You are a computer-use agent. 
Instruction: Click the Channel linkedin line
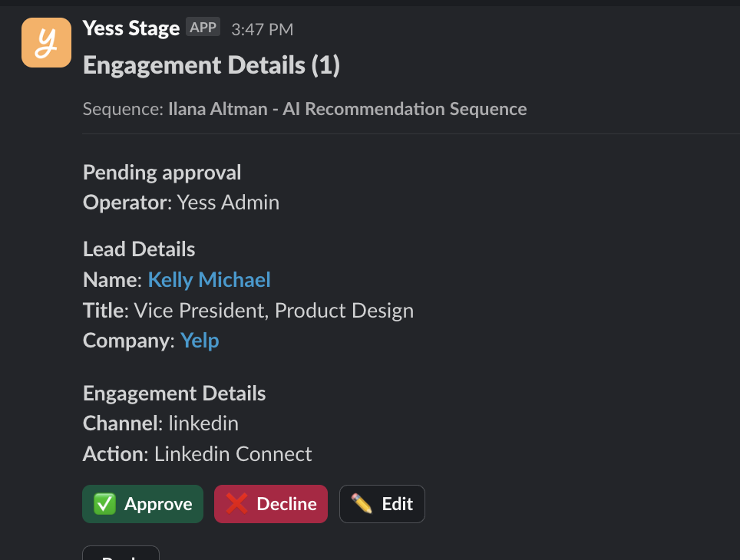click(x=160, y=423)
